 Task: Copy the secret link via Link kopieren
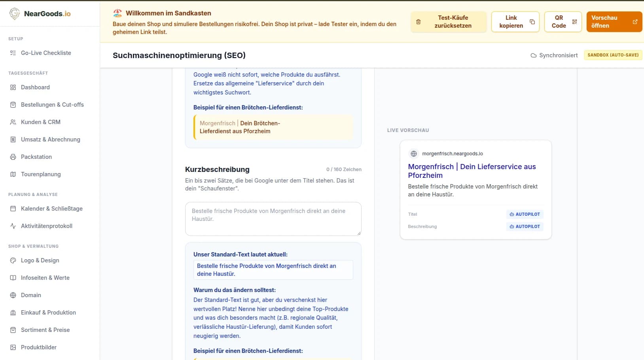515,22
